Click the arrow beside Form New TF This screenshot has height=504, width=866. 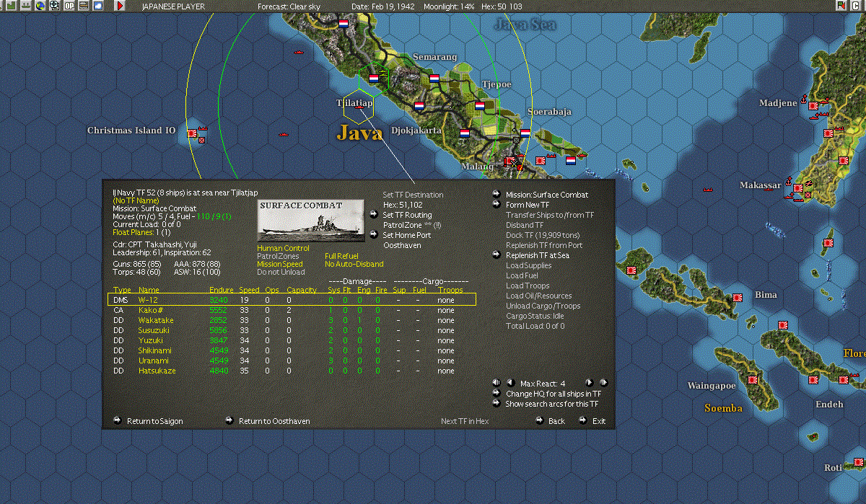(x=497, y=204)
